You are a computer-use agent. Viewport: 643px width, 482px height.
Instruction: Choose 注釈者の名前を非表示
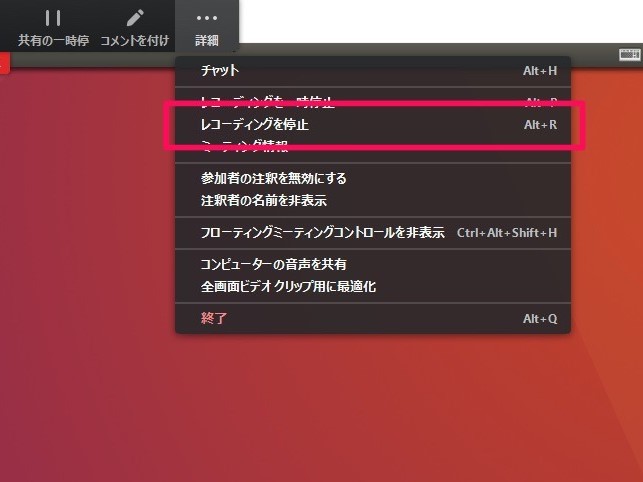point(373,201)
